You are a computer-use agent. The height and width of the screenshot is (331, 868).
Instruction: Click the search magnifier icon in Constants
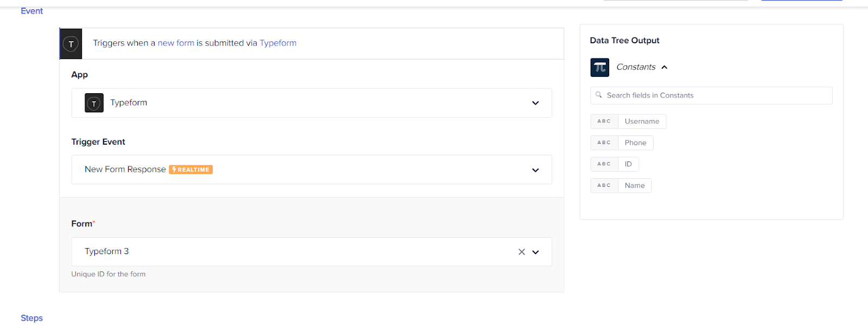point(598,95)
